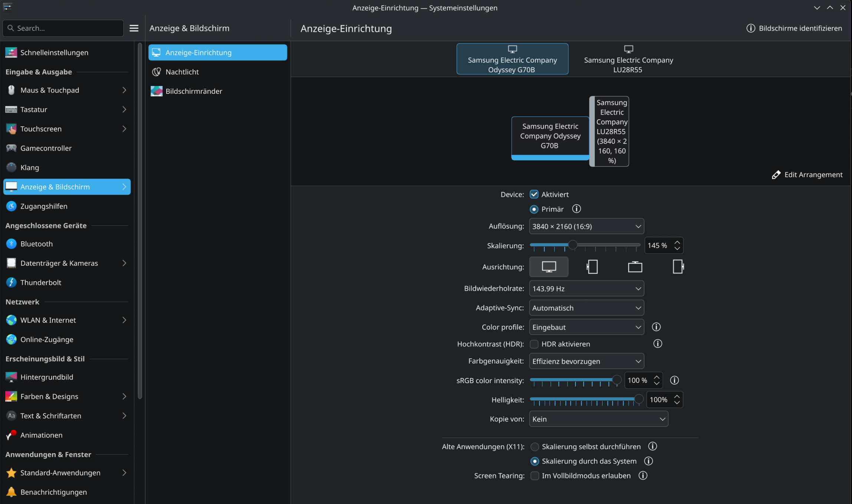Enable HDR aktivieren checkbox
The width and height of the screenshot is (852, 504).
534,344
